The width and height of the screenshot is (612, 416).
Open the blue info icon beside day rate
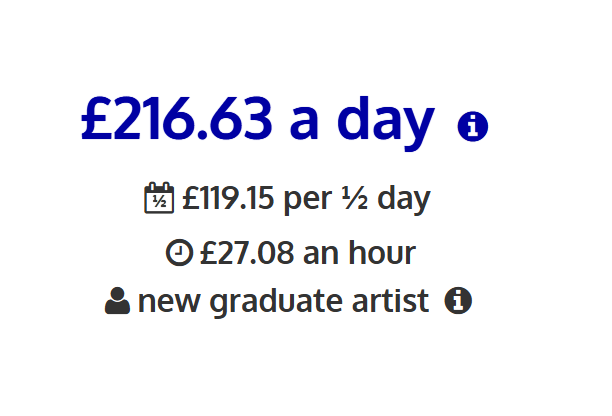click(x=473, y=126)
